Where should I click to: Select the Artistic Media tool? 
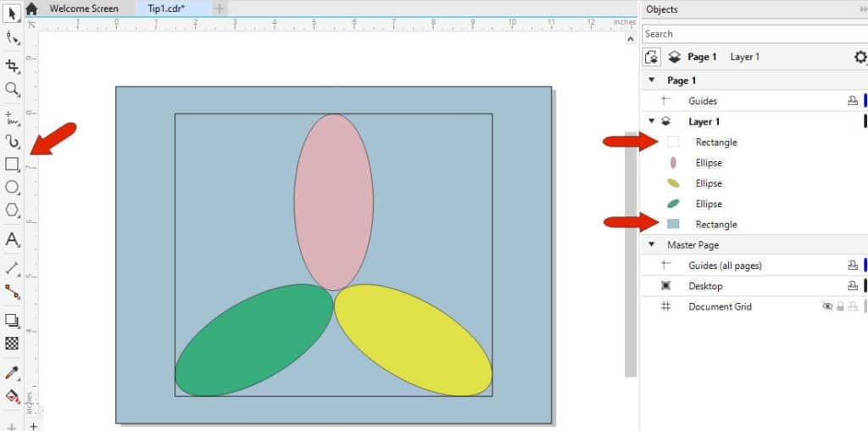[x=12, y=142]
